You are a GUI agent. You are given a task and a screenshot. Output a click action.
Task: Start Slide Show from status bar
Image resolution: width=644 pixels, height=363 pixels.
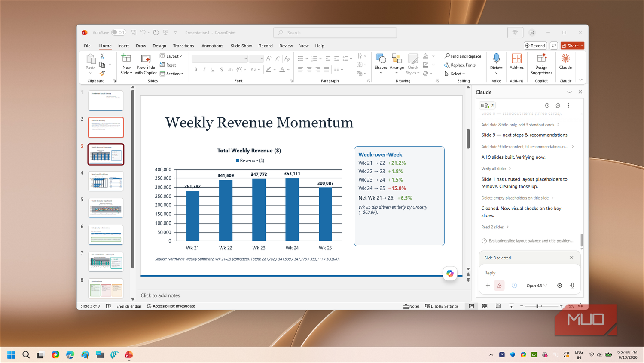(511, 306)
